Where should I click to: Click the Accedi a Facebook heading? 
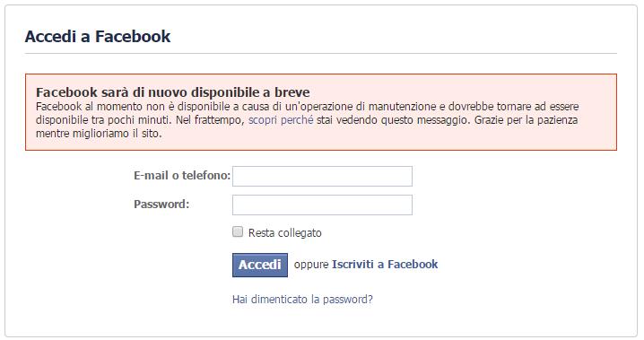(x=98, y=37)
